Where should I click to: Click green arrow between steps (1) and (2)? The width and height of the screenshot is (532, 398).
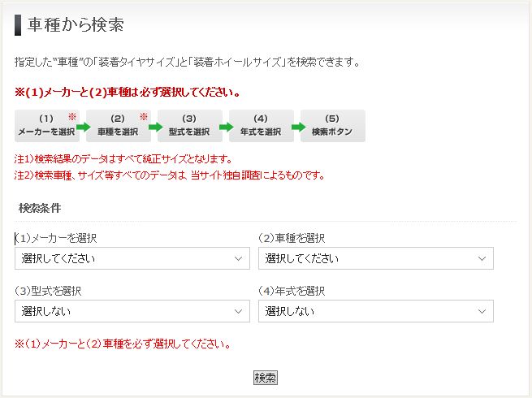82,127
